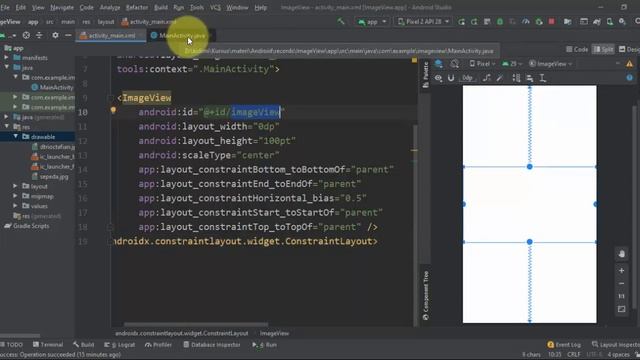Open the Profiler tool window
This screenshot has height=360, width=640.
point(158,345)
